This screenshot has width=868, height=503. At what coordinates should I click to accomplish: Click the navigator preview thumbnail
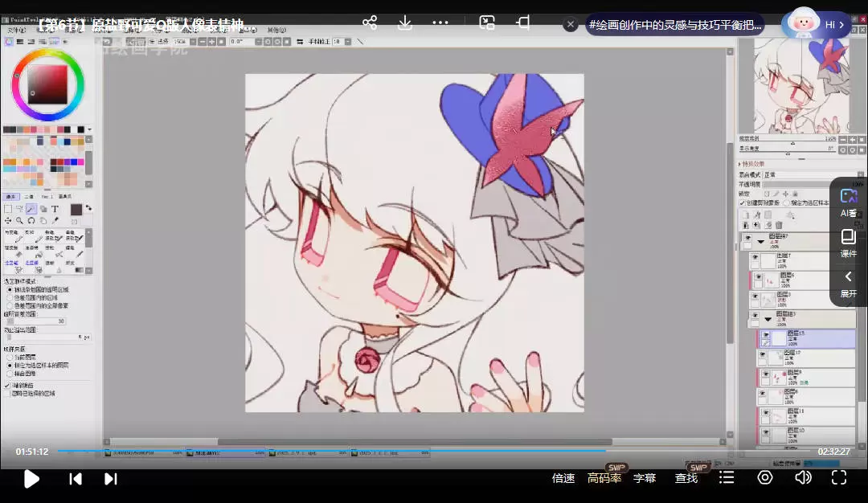[801, 86]
